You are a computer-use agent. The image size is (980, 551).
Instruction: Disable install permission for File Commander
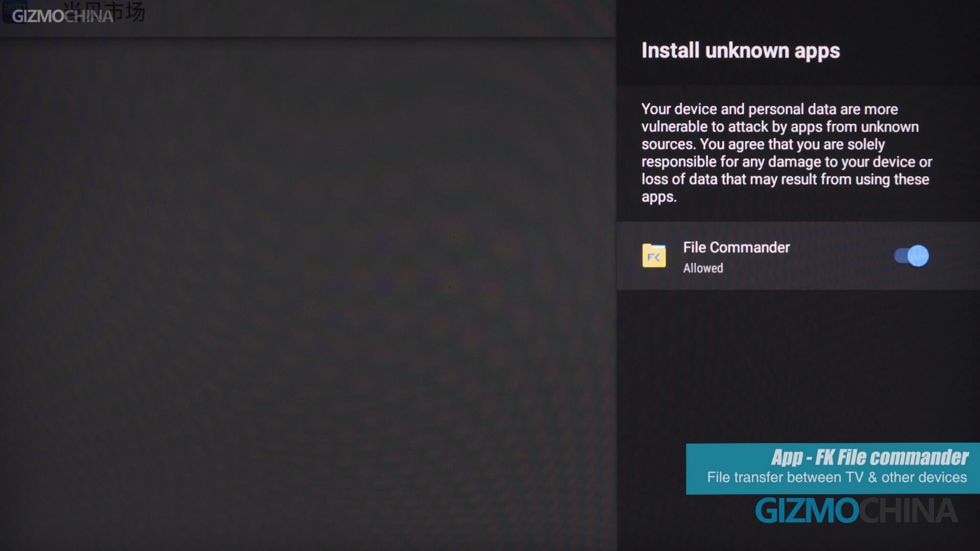[x=912, y=256]
